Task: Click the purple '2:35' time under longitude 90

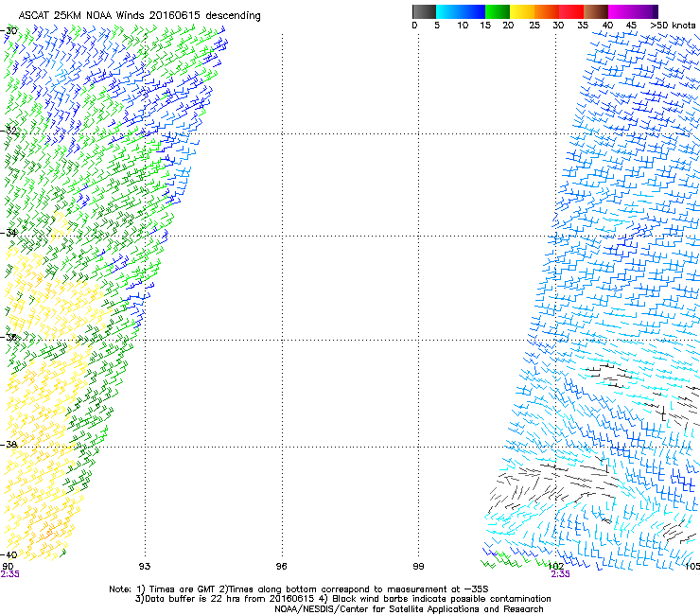Action: pyautogui.click(x=9, y=574)
